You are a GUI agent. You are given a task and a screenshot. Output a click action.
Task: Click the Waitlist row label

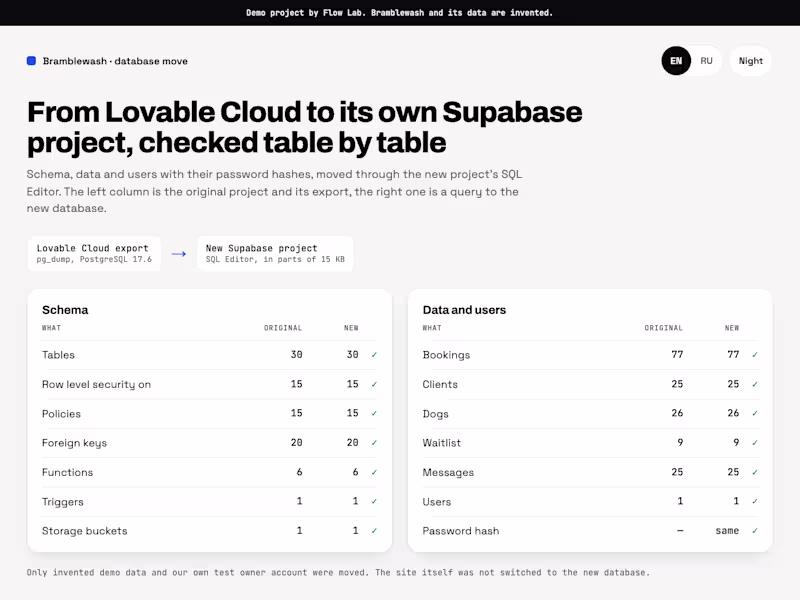pos(441,443)
